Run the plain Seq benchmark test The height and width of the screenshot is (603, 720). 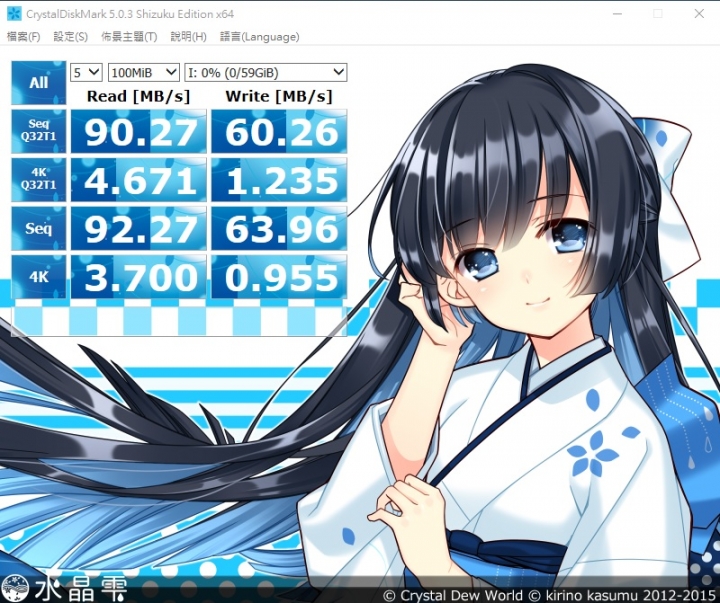point(39,228)
